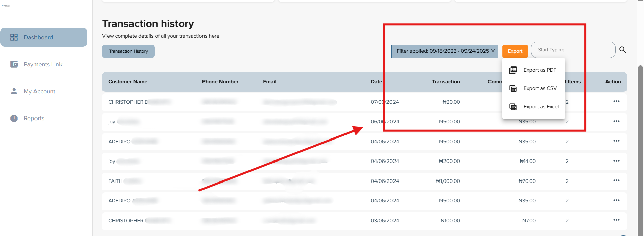Open actions menu for 06/06/2024 row
Screen dimensions: 644x236
[616, 121]
